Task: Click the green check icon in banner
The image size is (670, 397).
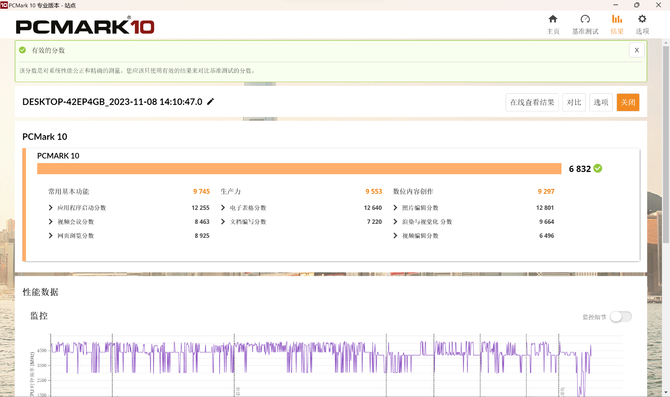Action: [22, 50]
